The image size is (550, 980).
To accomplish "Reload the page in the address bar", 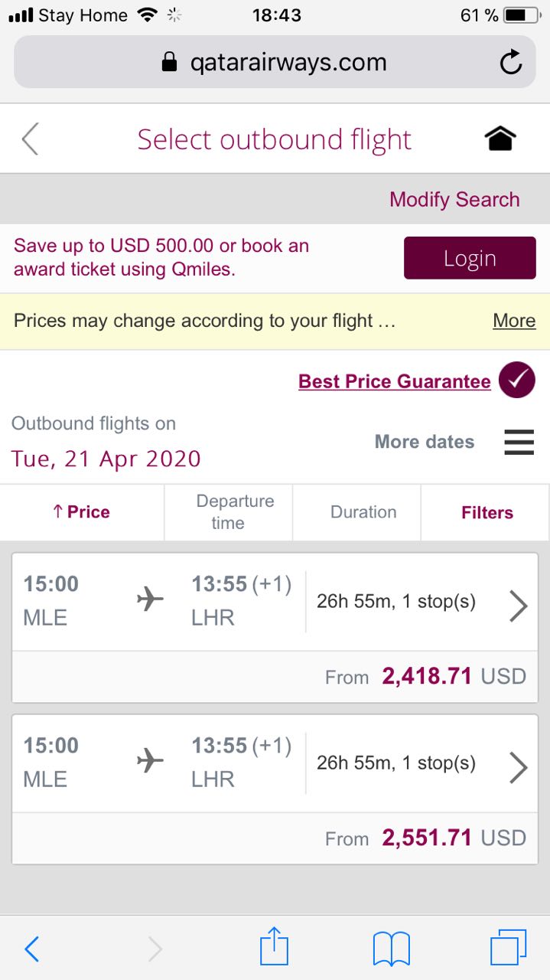I will [510, 63].
